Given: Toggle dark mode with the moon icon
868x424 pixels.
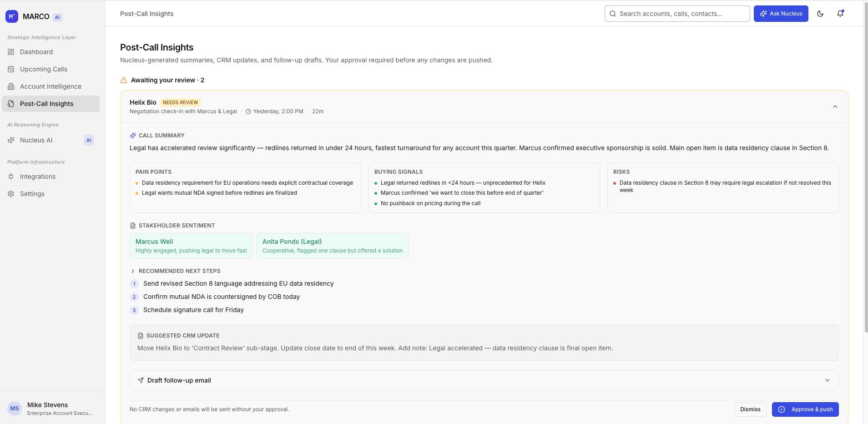Looking at the screenshot, I should (x=820, y=14).
